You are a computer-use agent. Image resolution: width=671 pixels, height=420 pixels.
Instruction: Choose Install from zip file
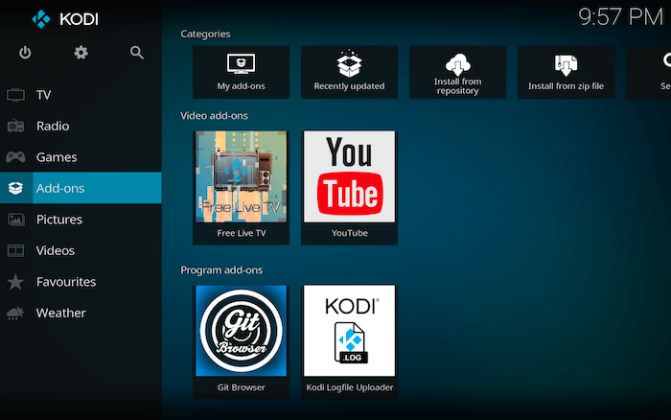tap(566, 72)
